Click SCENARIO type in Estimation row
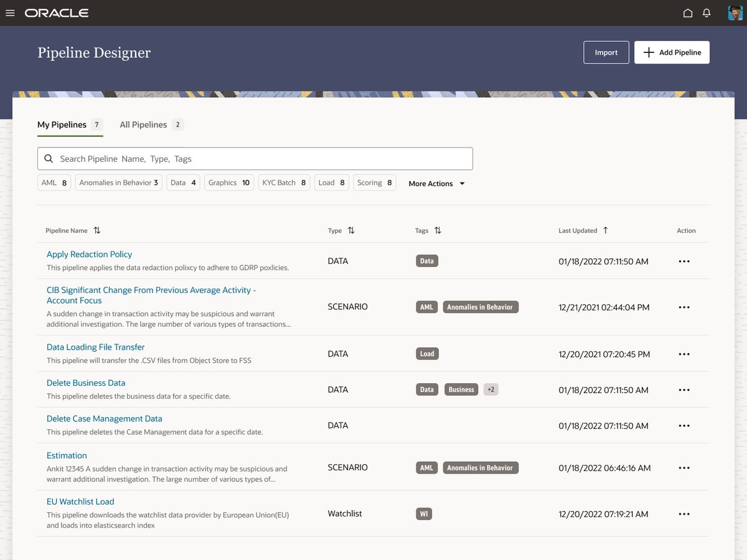The height and width of the screenshot is (560, 747). [x=347, y=467]
